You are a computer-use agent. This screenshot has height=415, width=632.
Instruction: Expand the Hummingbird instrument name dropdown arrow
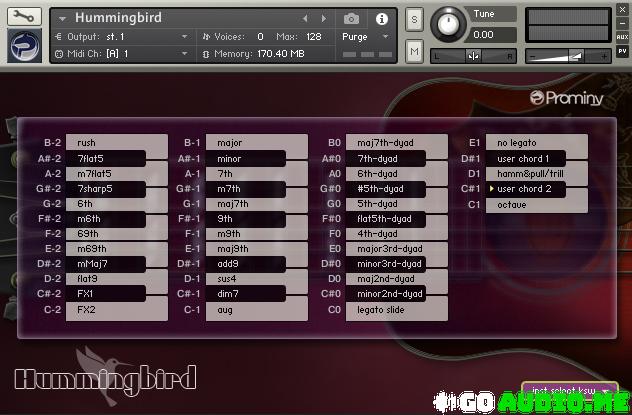(62, 19)
